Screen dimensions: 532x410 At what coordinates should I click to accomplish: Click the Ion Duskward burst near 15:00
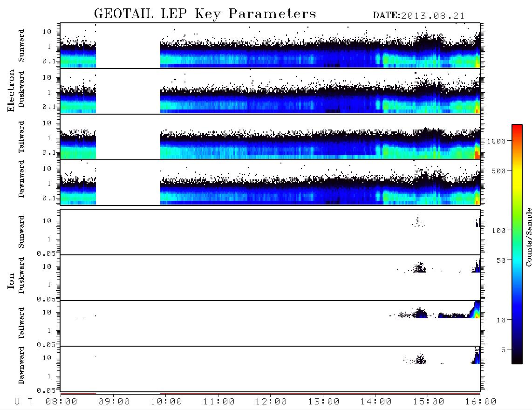tap(419, 268)
